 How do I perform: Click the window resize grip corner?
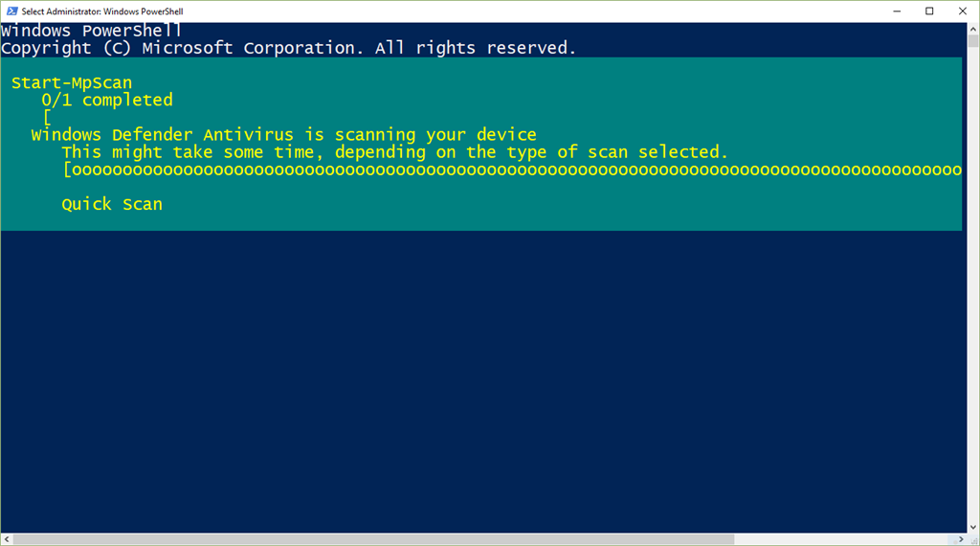click(x=973, y=539)
